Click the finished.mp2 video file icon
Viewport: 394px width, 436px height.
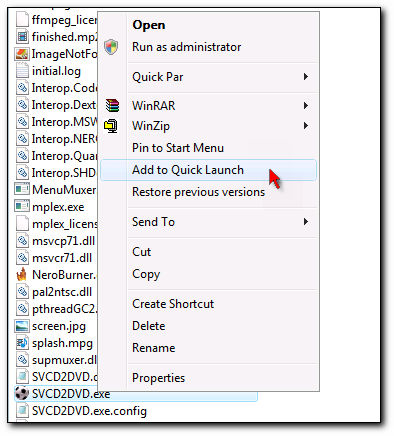tap(22, 37)
